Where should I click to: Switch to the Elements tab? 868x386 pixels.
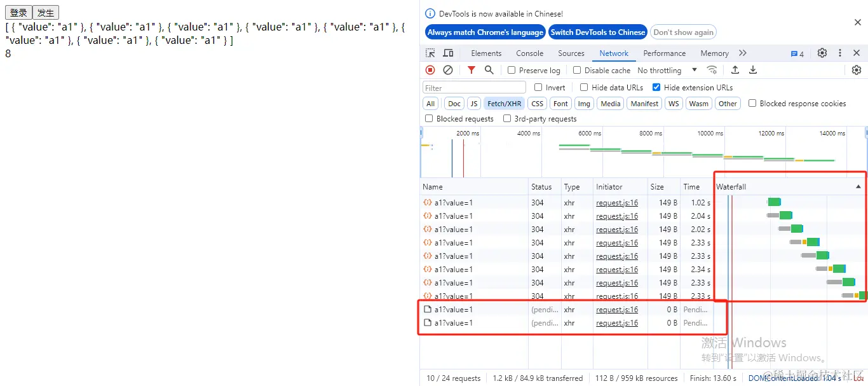[486, 53]
